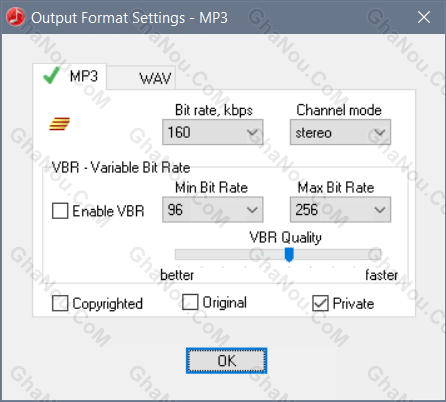The image size is (446, 402).
Task: Check the Copyrighted option
Action: tap(60, 303)
